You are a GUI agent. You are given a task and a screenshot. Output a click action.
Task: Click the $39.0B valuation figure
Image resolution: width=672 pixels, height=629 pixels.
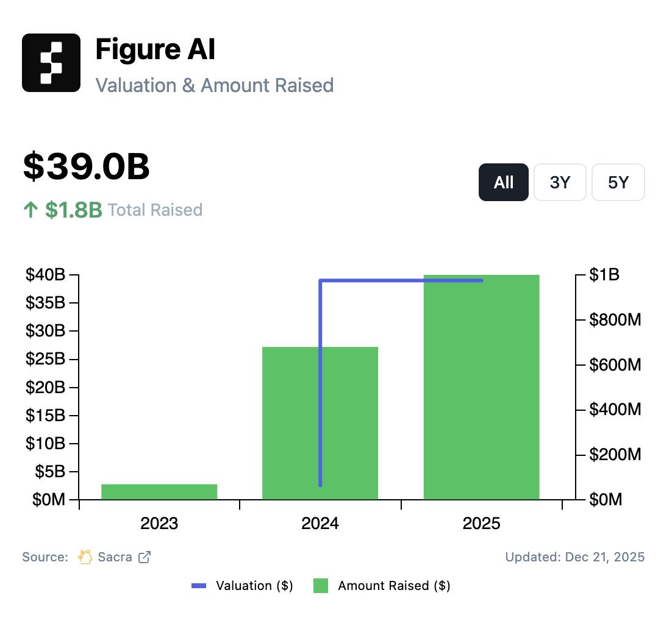click(86, 167)
